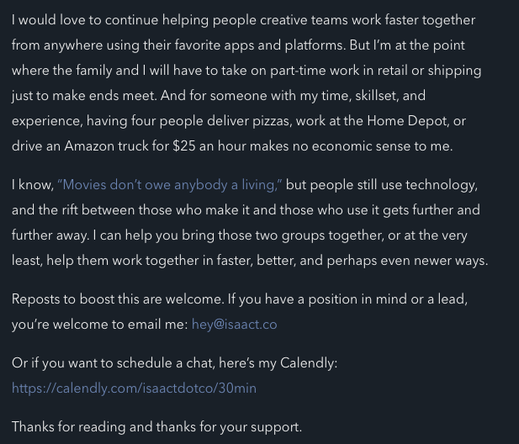This screenshot has height=444, width=519.
Task: Click the text "Or if you want to schedule a chat"
Action: point(113,363)
